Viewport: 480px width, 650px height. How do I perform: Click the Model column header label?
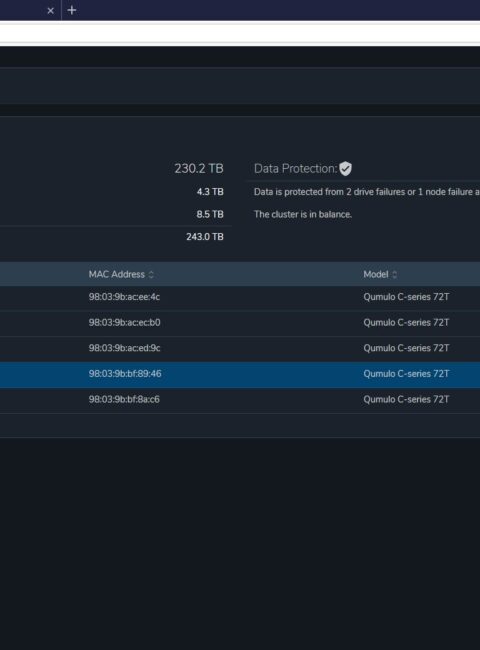376,274
